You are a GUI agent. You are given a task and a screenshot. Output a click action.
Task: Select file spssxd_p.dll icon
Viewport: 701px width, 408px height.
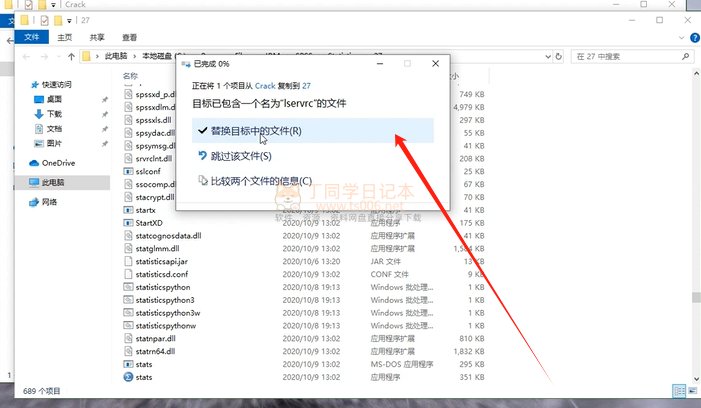128,94
